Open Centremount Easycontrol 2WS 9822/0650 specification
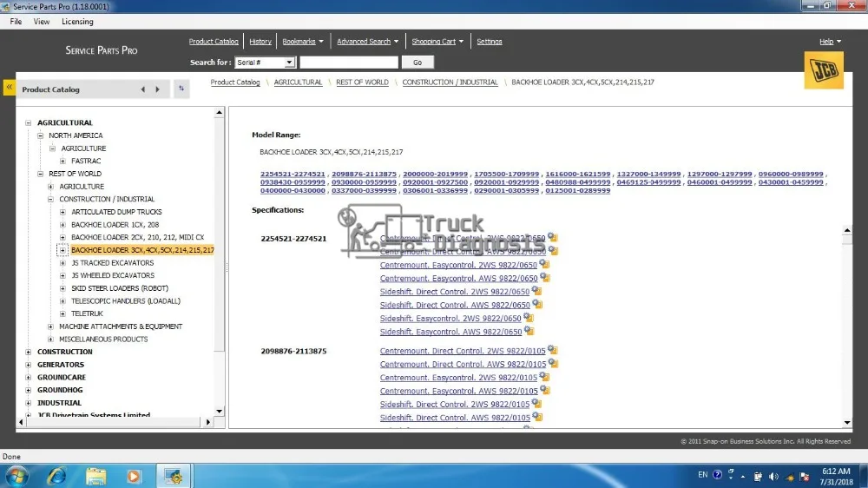The height and width of the screenshot is (488, 868). point(458,265)
